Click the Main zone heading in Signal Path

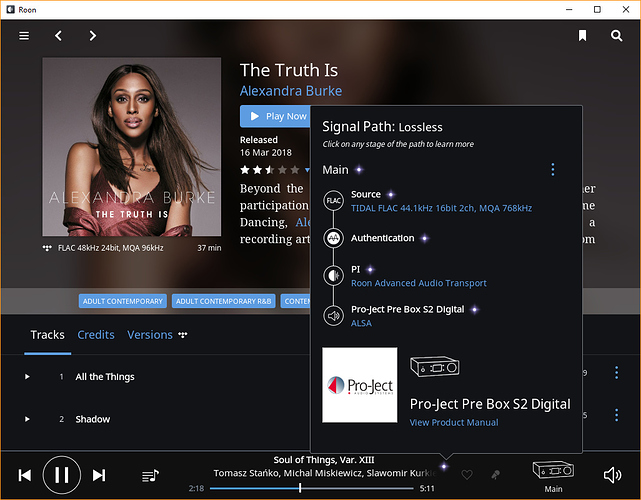[x=335, y=170]
